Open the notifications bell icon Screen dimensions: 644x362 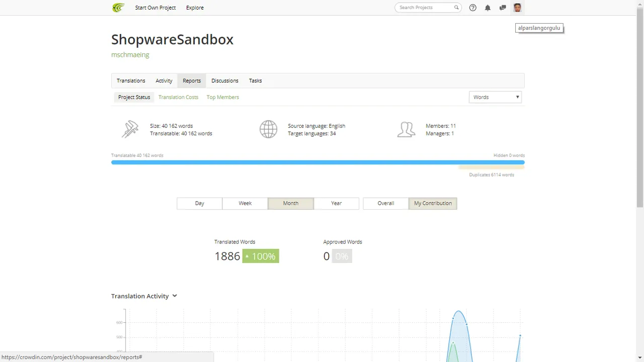(x=488, y=8)
